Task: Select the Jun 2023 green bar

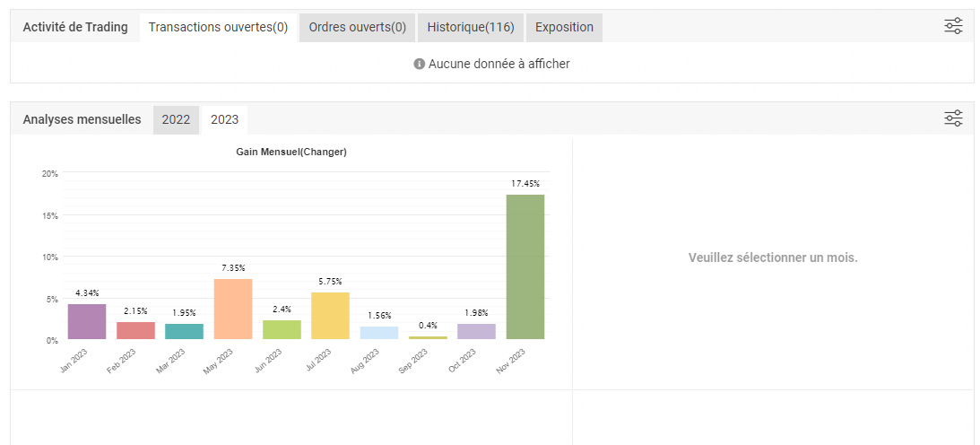Action: (282, 329)
